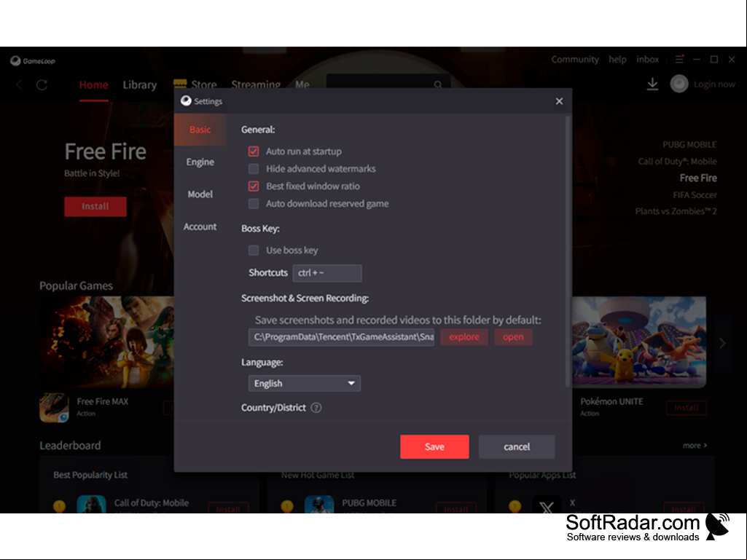Click Login now link
The height and width of the screenshot is (560, 747).
pyautogui.click(x=714, y=84)
